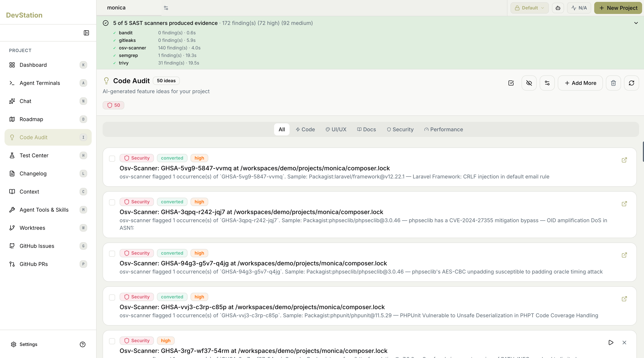
Task: Open project settings sliders icon next to monica
Action: pos(166,8)
